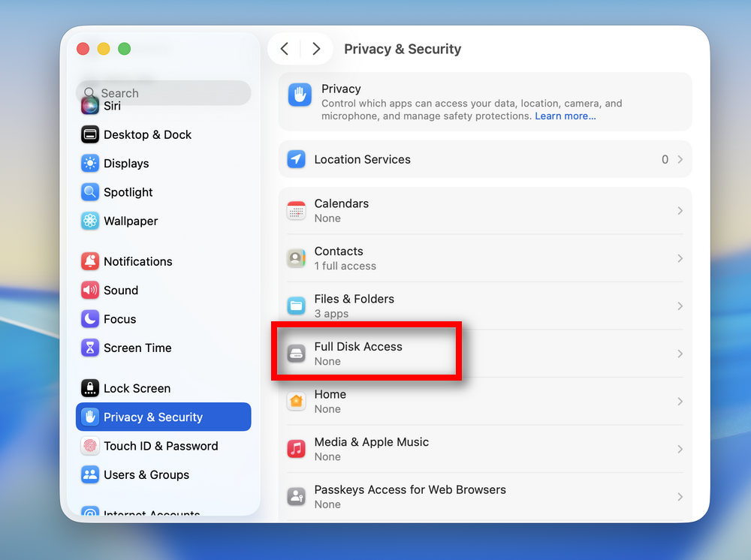Click the Displays sidebar icon
Screen dimensions: 751x560
pos(90,163)
